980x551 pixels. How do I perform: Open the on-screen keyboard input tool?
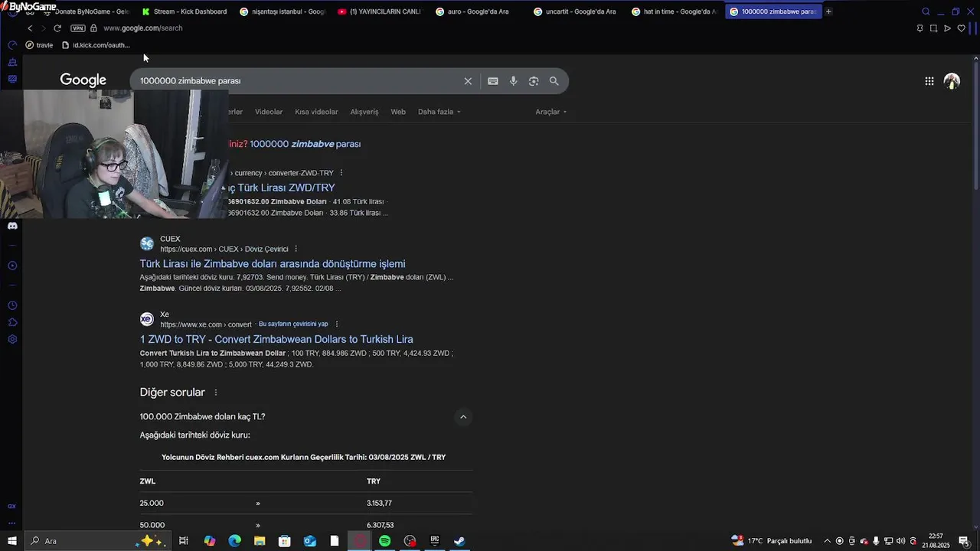click(x=493, y=81)
